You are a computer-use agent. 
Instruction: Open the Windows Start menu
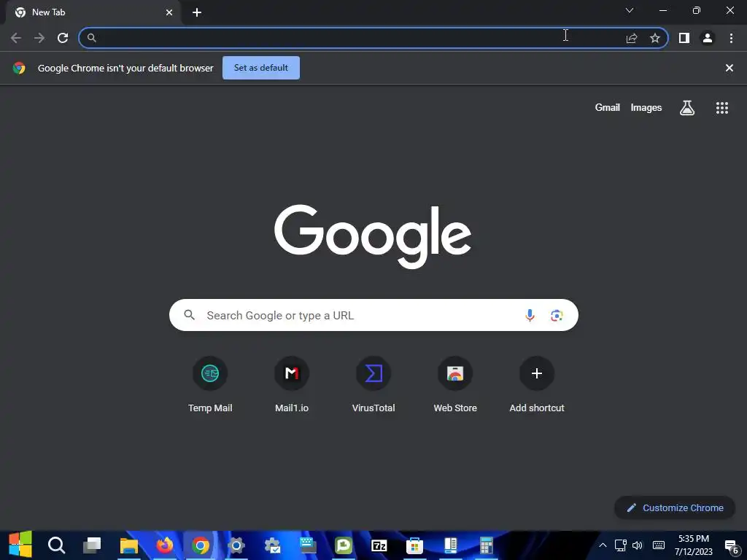point(20,545)
